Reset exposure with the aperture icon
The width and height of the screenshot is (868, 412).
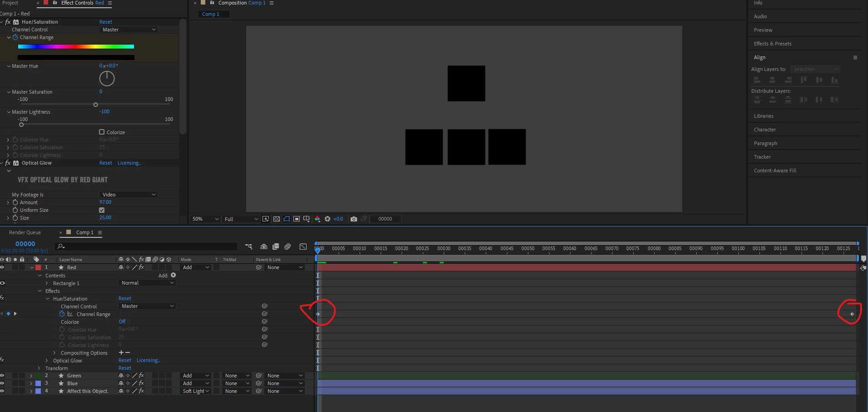tap(327, 219)
